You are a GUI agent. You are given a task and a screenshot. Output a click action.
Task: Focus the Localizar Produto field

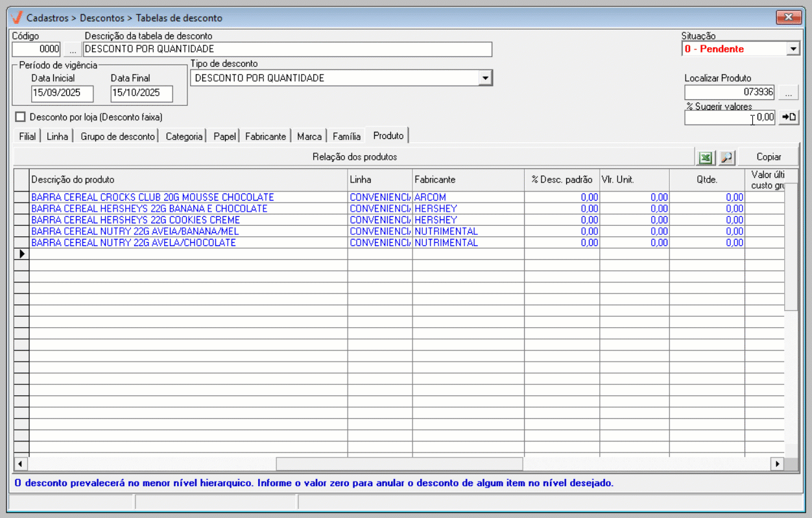[x=730, y=92]
